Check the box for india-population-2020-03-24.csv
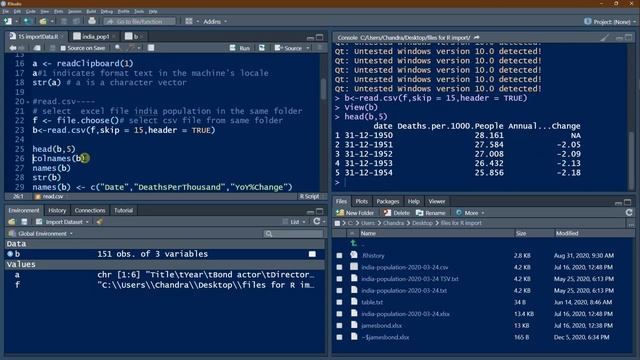Viewport: 640px width, 360px height. 339,267
